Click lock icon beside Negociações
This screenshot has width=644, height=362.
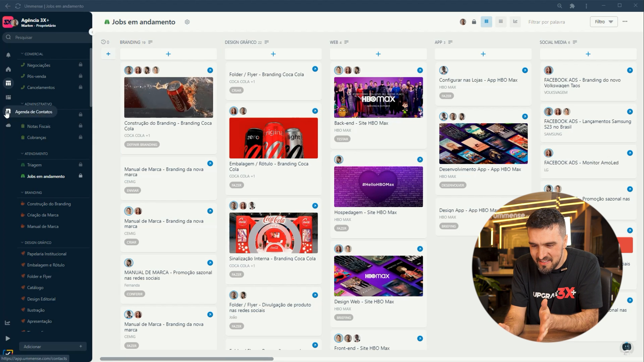pyautogui.click(x=80, y=65)
